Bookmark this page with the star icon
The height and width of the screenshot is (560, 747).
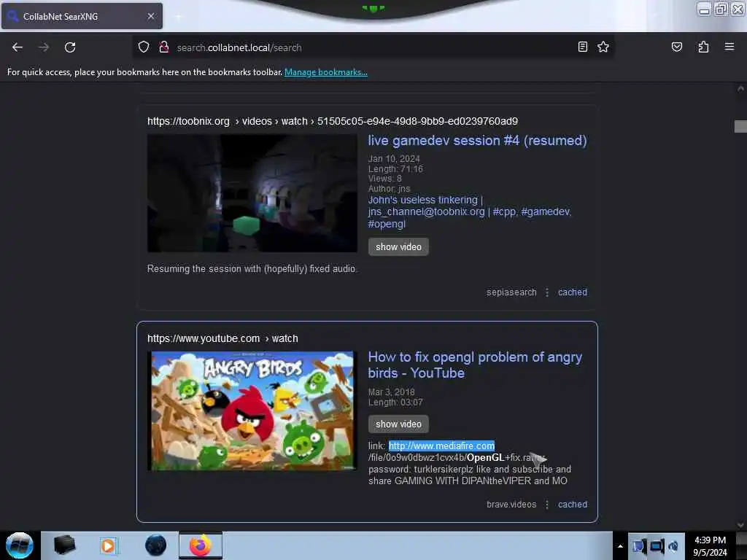pyautogui.click(x=603, y=47)
